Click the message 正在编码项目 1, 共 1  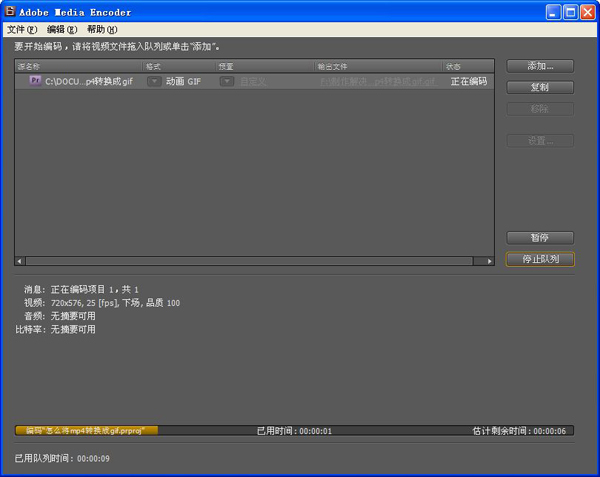(x=95, y=290)
